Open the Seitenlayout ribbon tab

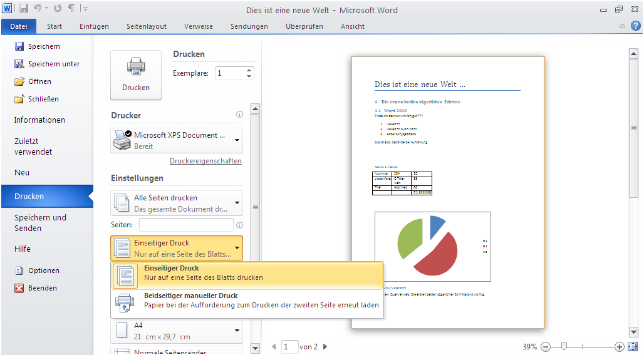tap(146, 26)
